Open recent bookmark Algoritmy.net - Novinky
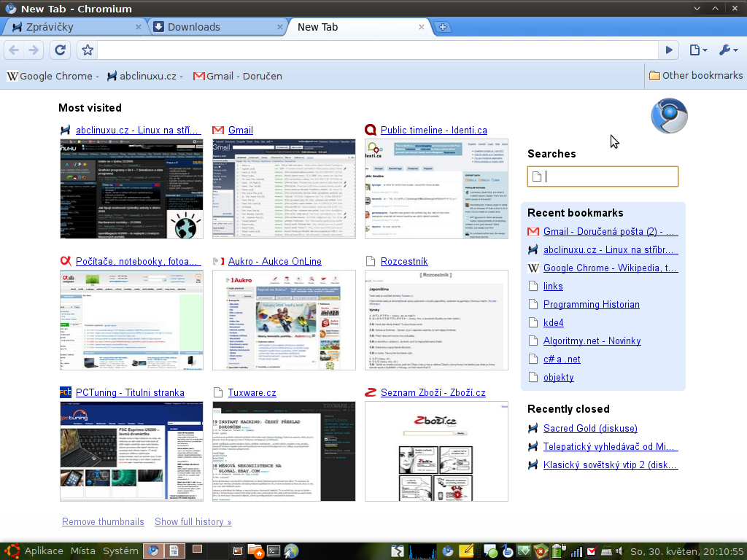 (x=592, y=341)
